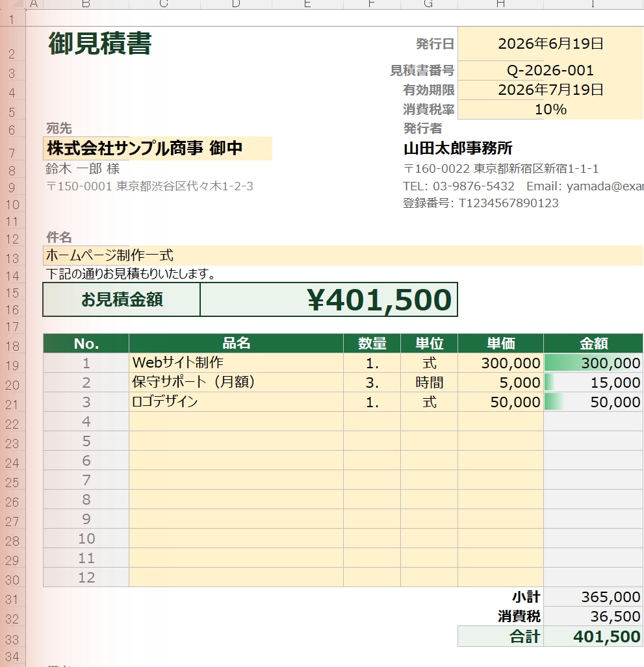Click the amount cell 15,000
Image resolution: width=644 pixels, height=667 pixels.
(x=593, y=383)
